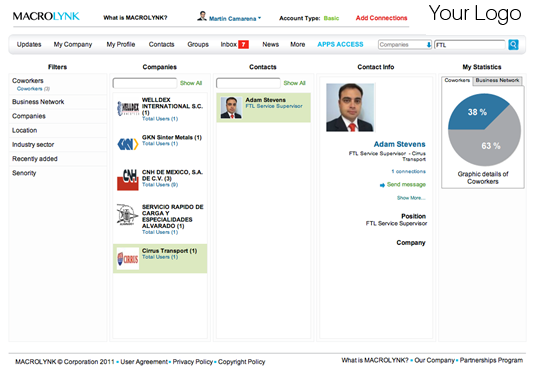The height and width of the screenshot is (374, 537).
Task: Click Show All in Companies column
Action: (191, 83)
